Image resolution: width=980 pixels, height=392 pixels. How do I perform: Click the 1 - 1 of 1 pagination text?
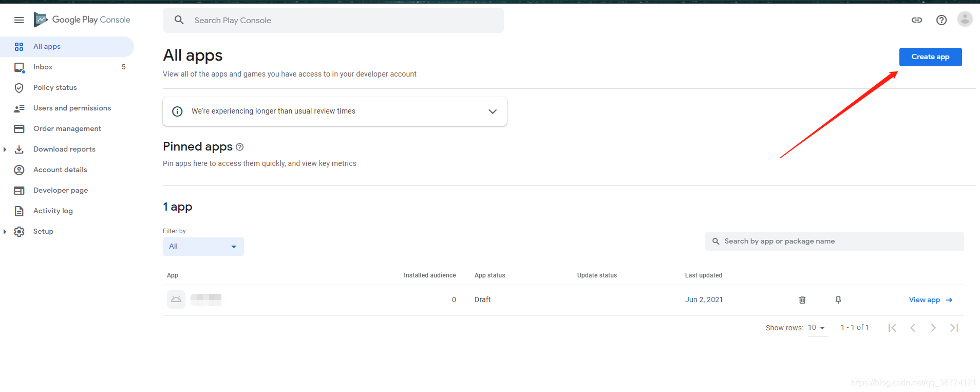(x=855, y=328)
